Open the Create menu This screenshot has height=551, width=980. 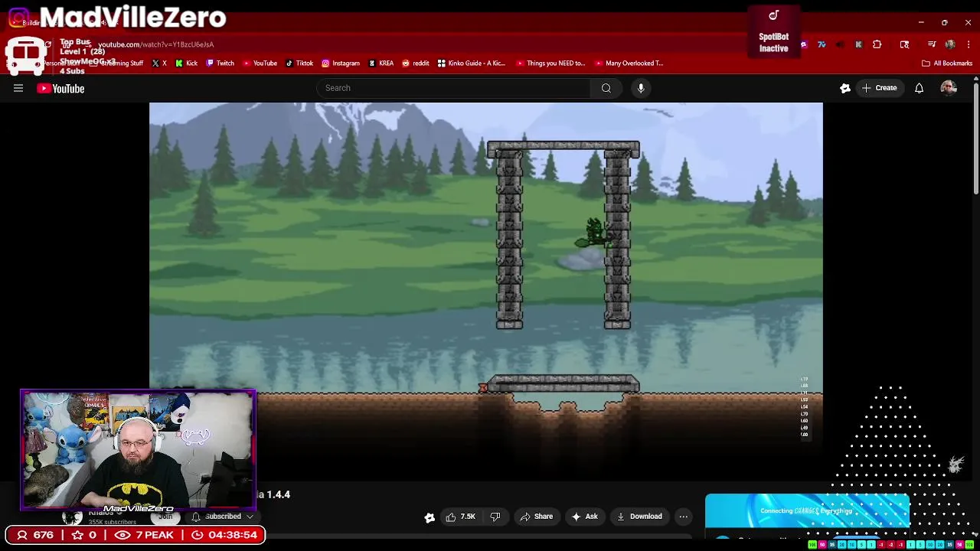pos(879,88)
